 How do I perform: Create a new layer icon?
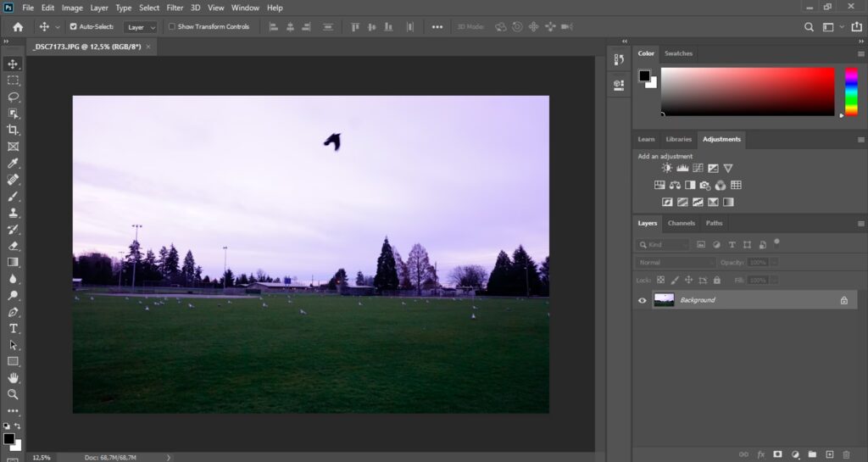tap(830, 454)
